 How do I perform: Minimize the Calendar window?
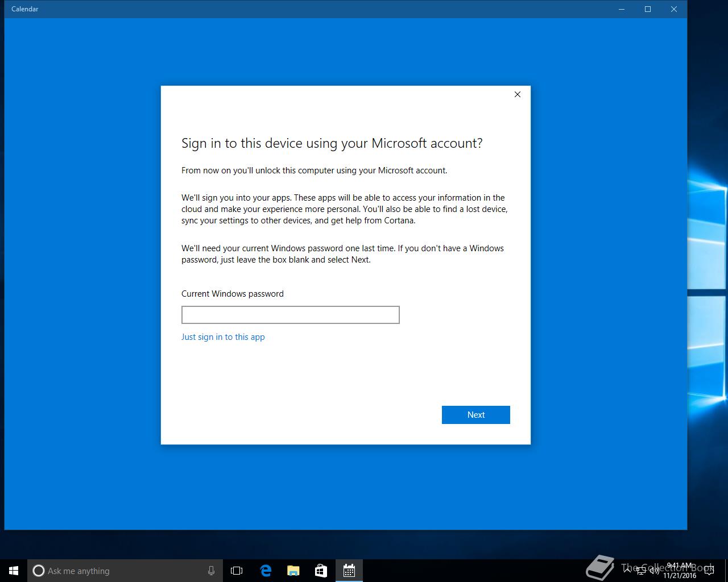point(622,9)
